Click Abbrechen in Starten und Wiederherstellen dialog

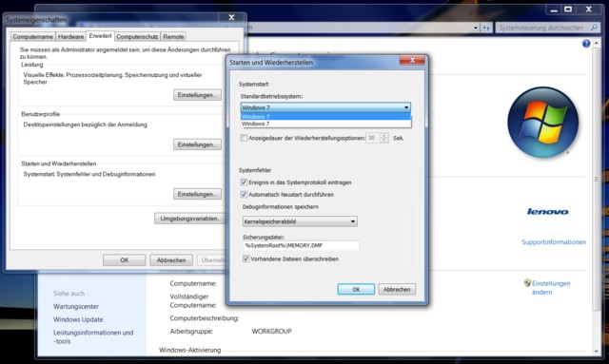click(x=397, y=289)
